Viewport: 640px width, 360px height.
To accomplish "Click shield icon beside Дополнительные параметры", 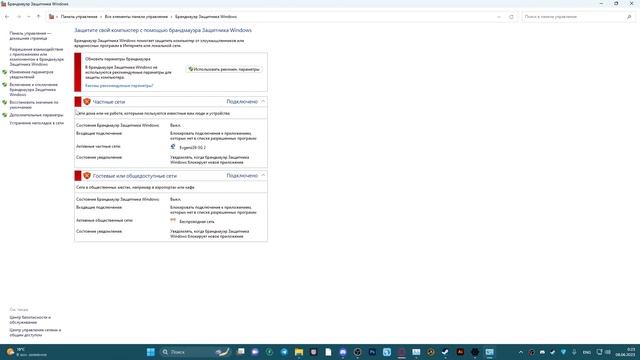I will [5, 115].
